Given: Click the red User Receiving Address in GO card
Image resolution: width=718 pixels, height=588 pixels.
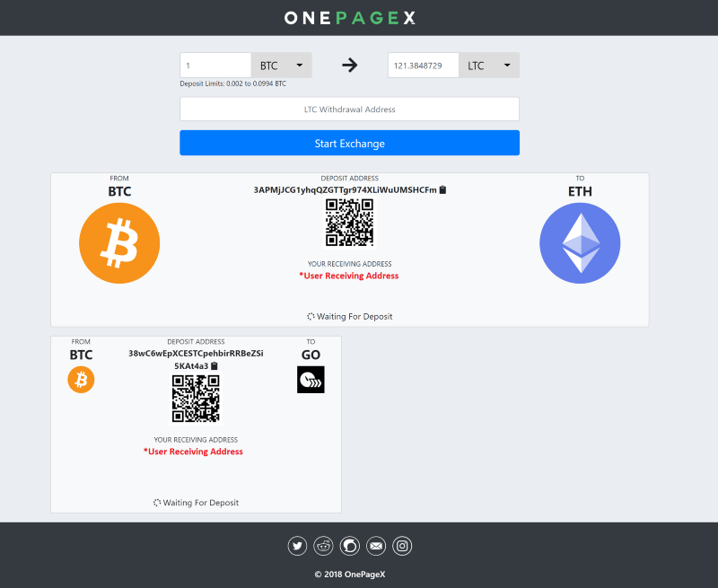Looking at the screenshot, I should tap(193, 452).
